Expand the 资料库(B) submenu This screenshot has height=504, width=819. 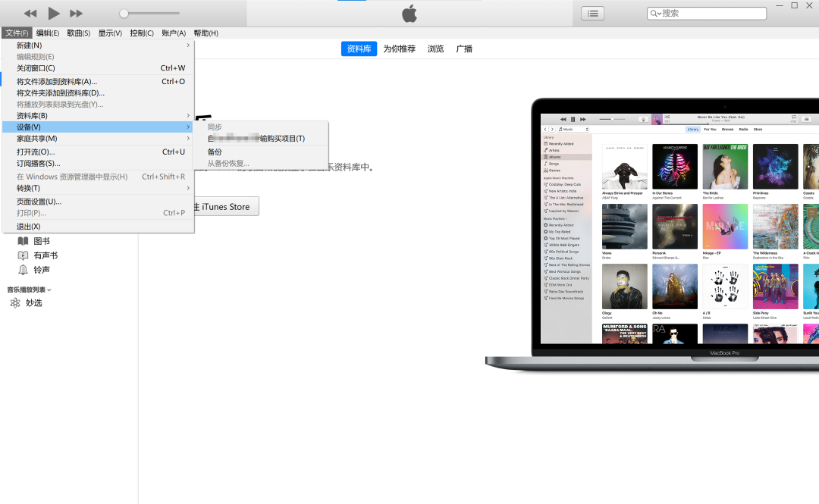[x=98, y=115]
